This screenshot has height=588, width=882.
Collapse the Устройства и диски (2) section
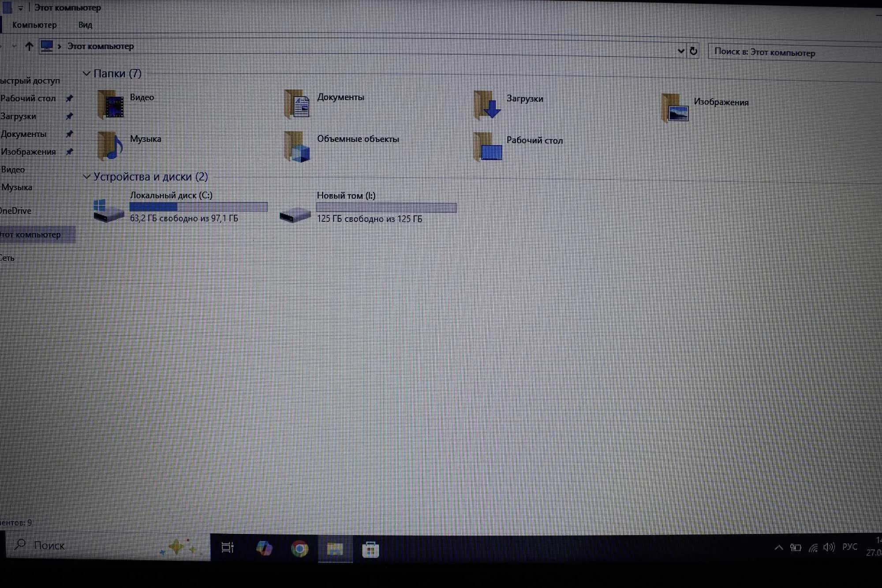tap(86, 176)
